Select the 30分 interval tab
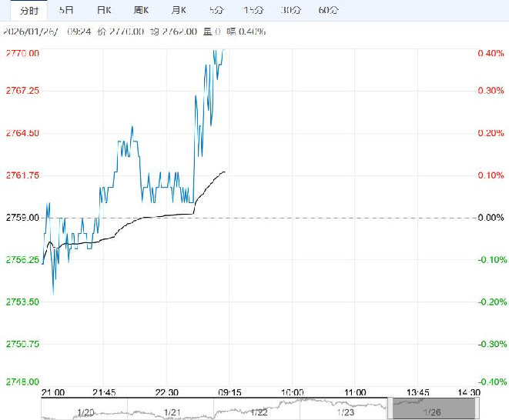 pyautogui.click(x=290, y=10)
